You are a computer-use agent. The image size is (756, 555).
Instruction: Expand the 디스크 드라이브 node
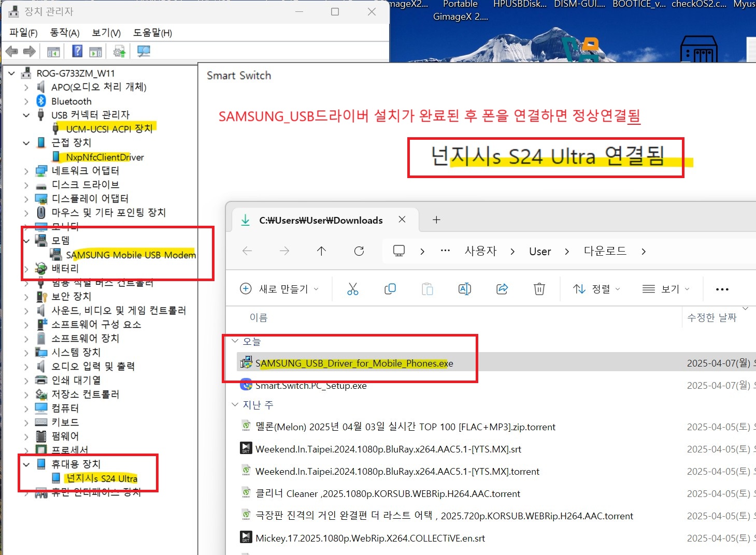tap(26, 185)
